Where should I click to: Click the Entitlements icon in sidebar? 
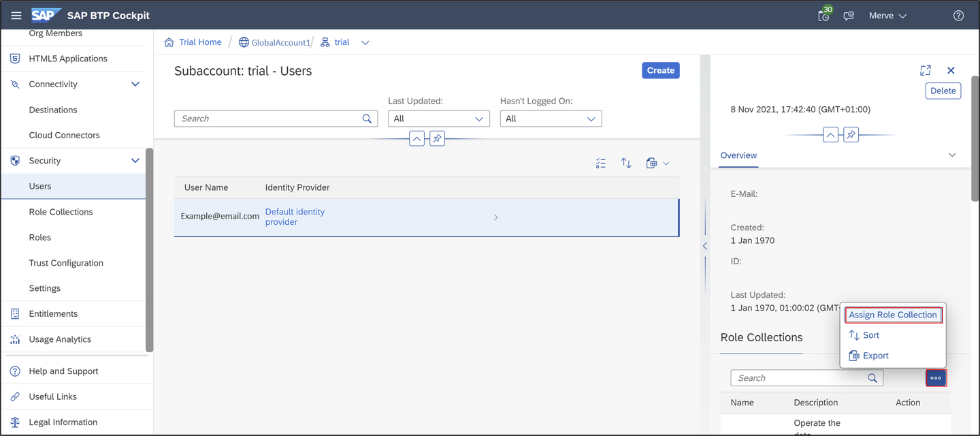point(15,314)
